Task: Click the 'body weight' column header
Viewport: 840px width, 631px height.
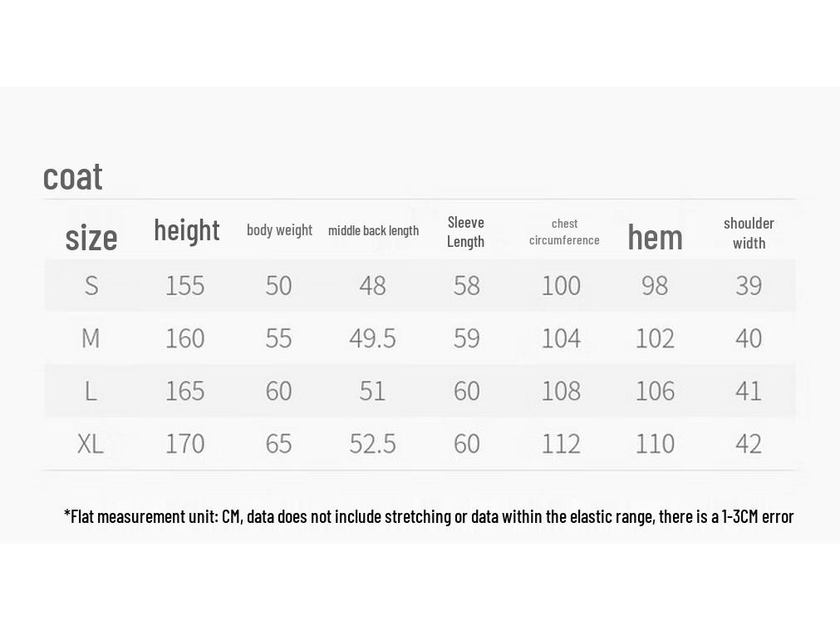Action: [279, 230]
